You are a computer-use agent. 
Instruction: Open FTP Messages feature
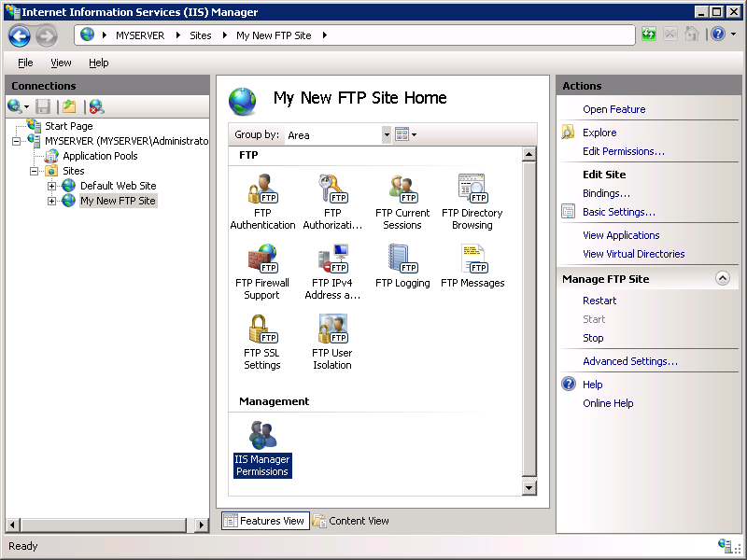click(x=472, y=271)
